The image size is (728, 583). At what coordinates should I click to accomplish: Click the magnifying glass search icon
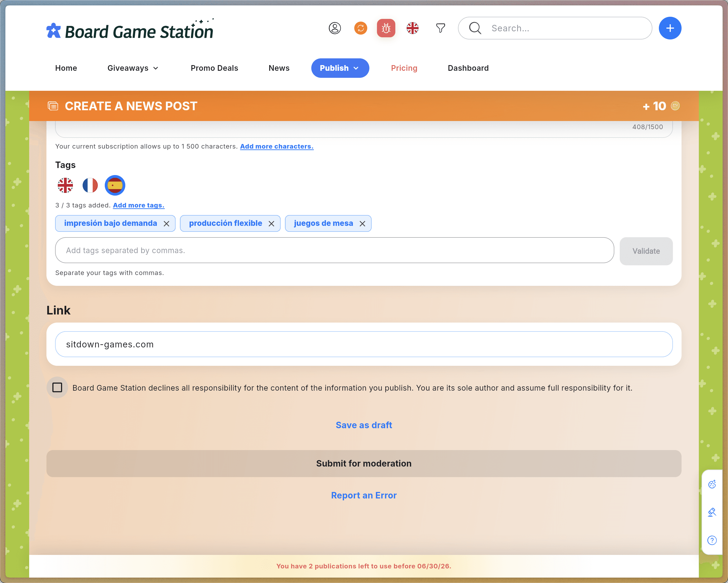[x=475, y=28]
